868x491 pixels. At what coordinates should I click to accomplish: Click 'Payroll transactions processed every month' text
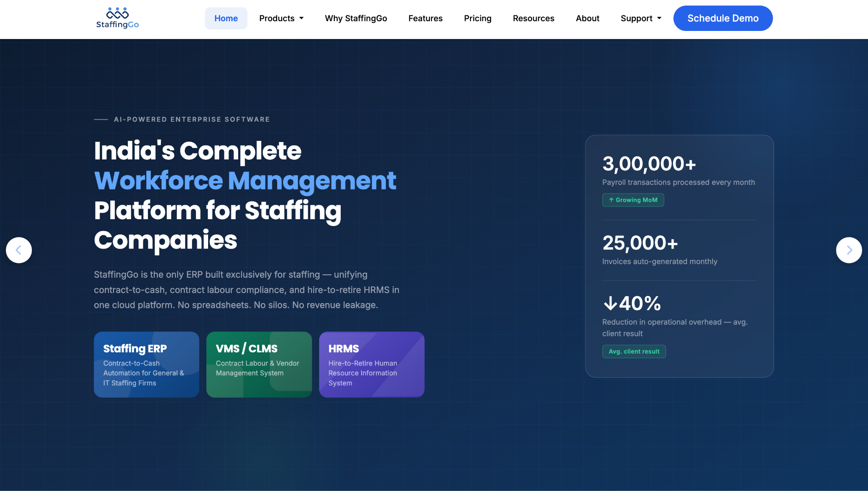(679, 182)
